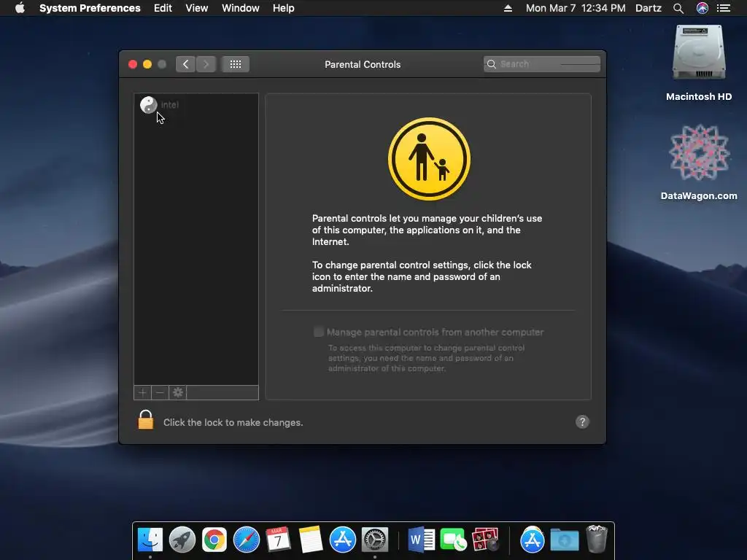Image resolution: width=747 pixels, height=560 pixels.
Task: Open the Apple menu
Action: click(20, 8)
